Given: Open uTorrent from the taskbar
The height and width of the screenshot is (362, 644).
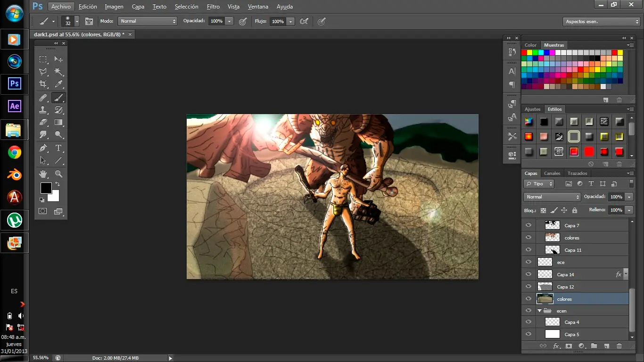Looking at the screenshot, I should pos(15,220).
